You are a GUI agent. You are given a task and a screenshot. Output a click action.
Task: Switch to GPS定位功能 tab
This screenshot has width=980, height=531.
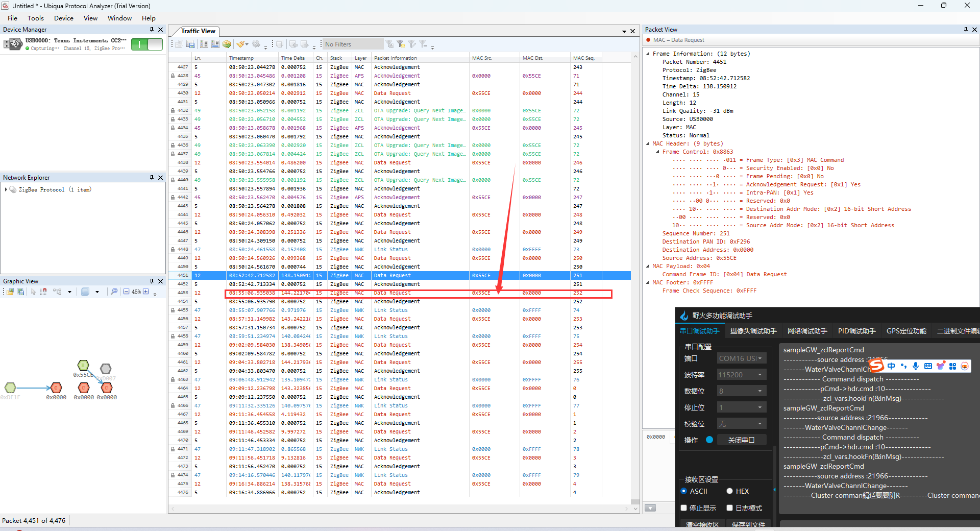(x=906, y=331)
